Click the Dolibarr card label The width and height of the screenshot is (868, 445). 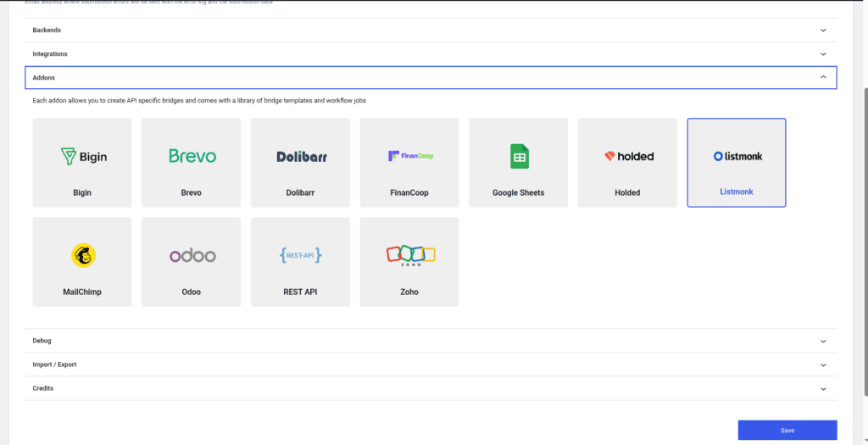click(x=301, y=192)
